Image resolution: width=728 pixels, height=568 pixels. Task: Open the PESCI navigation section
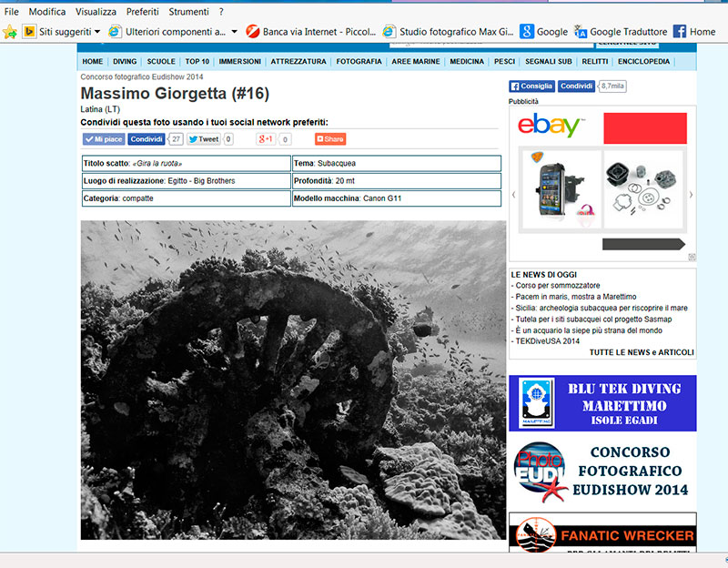point(505,61)
